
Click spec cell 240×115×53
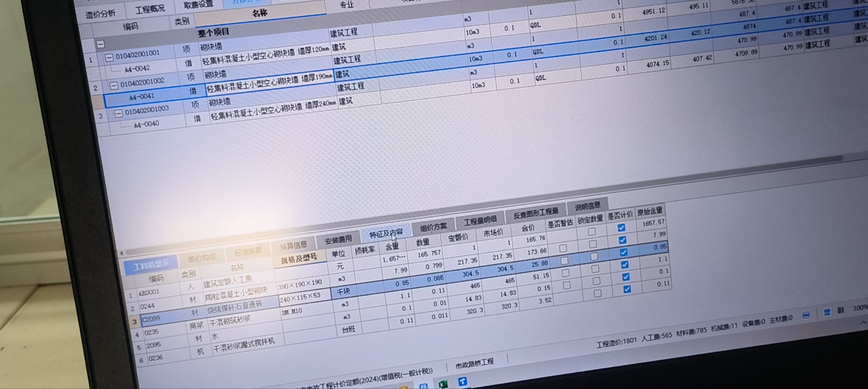coord(300,297)
